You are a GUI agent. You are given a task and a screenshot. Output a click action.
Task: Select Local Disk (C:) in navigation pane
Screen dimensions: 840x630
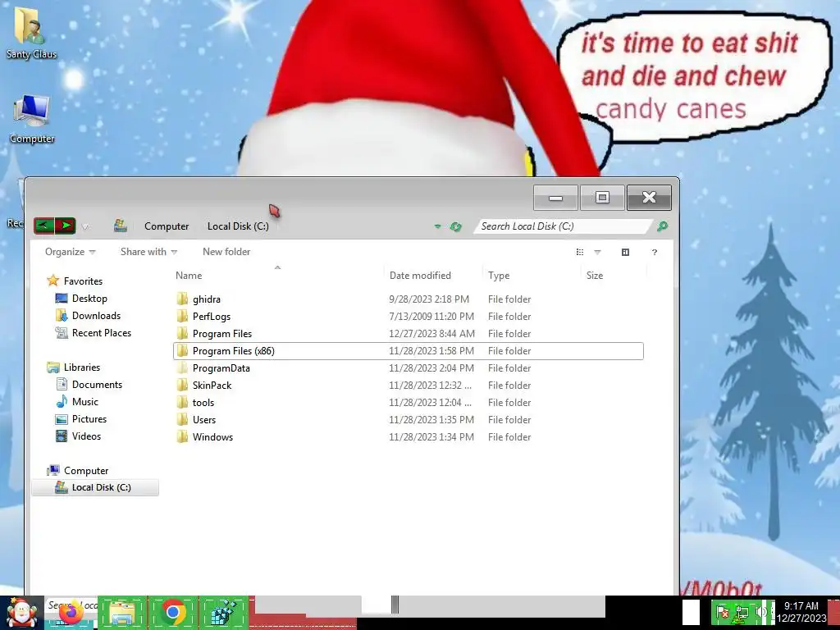(95, 487)
